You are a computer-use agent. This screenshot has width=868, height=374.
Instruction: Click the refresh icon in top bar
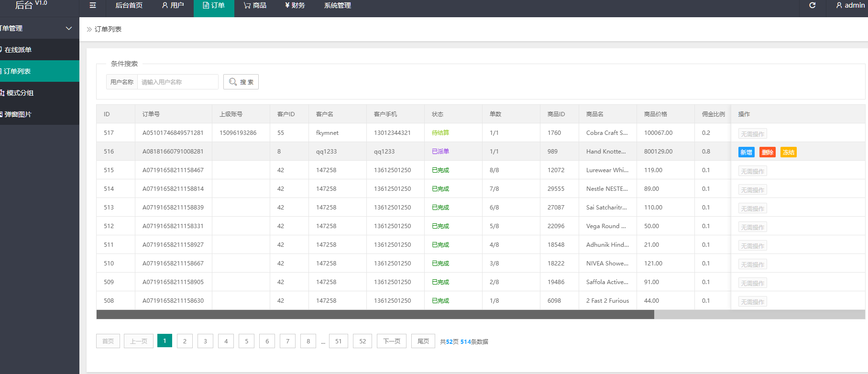point(812,5)
